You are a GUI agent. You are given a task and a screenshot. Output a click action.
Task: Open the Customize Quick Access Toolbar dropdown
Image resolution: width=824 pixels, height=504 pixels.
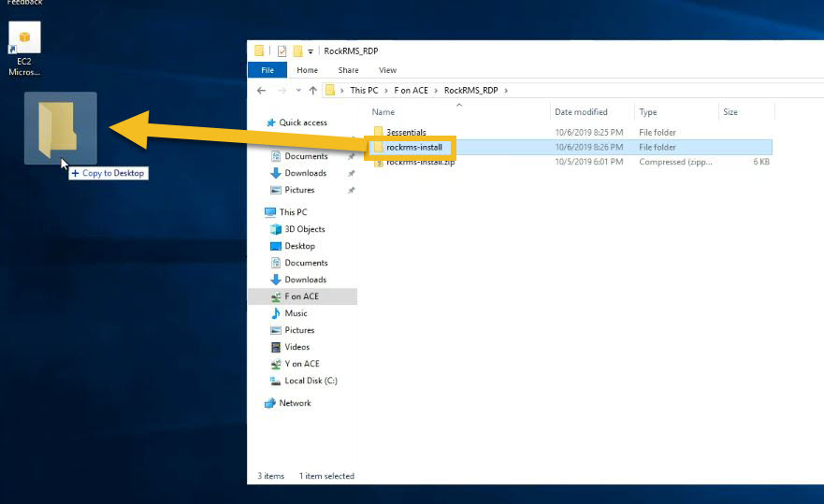point(311,51)
